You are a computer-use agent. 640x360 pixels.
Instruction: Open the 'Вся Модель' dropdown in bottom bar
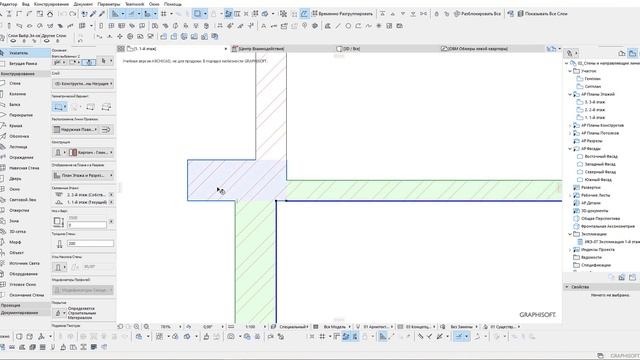point(337,327)
